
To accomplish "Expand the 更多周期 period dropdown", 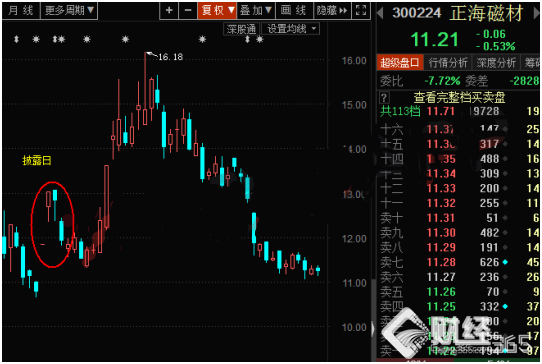I will click(x=69, y=10).
